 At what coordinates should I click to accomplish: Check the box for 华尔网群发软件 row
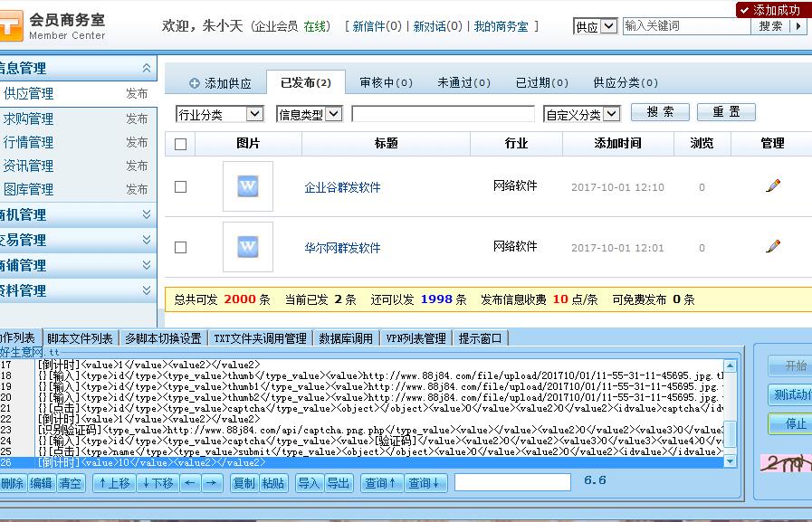point(181,247)
